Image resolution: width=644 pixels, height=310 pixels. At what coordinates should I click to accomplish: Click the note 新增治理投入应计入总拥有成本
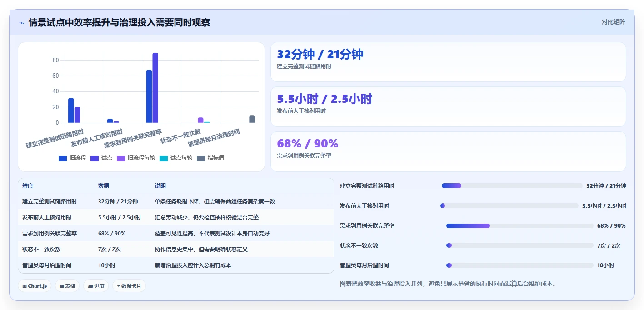pyautogui.click(x=193, y=265)
